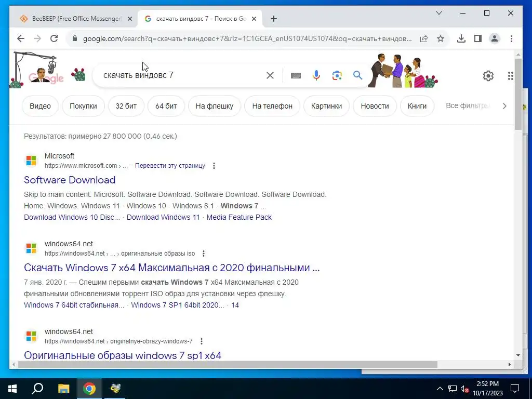Open File Explorer from taskbar
Image resolution: width=532 pixels, height=399 pixels.
tap(63, 389)
